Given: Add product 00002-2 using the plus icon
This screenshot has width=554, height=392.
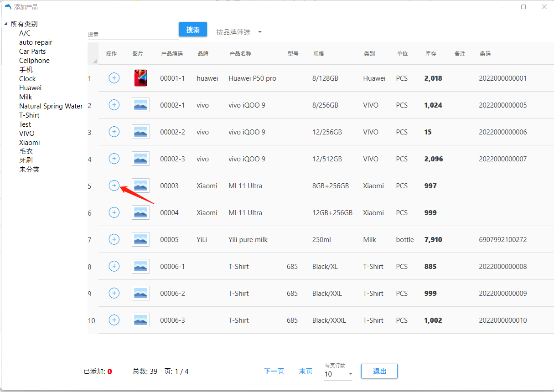Looking at the screenshot, I should (x=114, y=132).
